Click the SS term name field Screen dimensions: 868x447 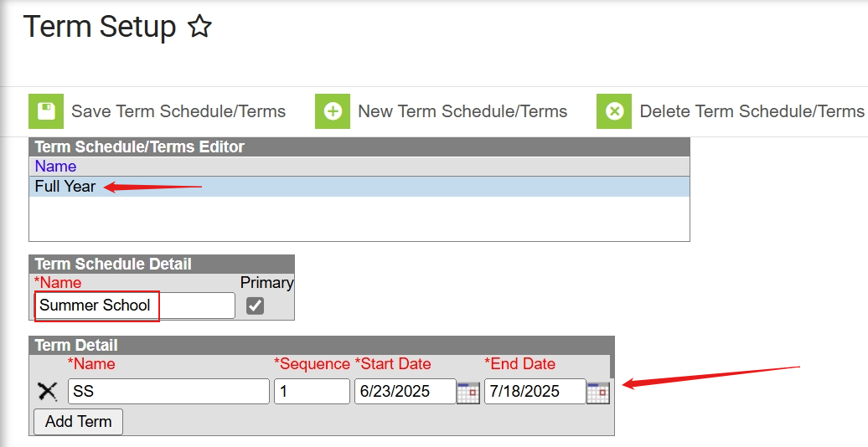(168, 392)
